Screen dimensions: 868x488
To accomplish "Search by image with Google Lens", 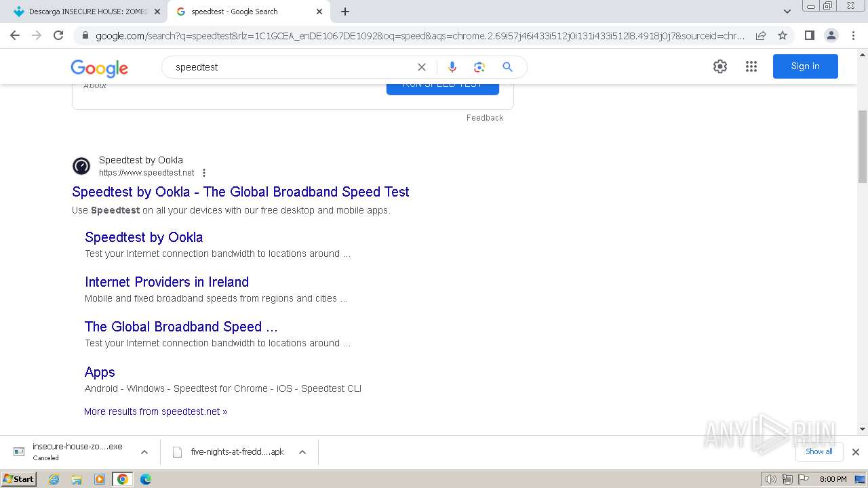I will (x=479, y=67).
